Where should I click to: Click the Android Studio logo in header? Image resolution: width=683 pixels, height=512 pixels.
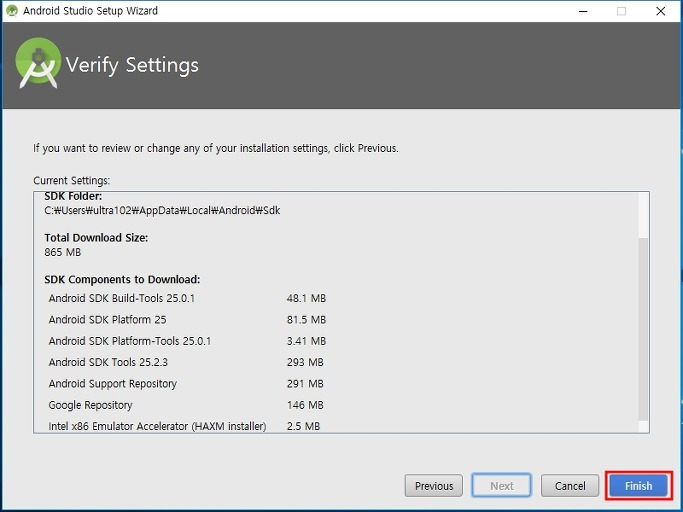(38, 63)
